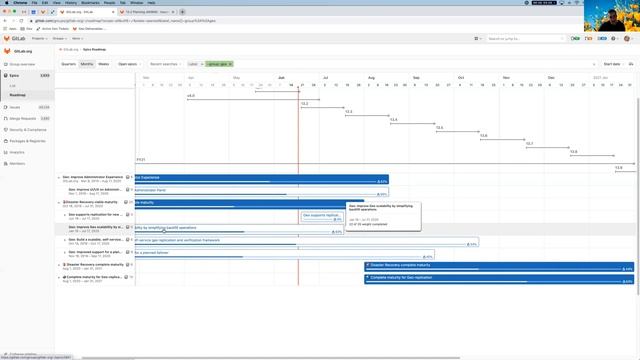Click the browser back arrow
Image resolution: width=640 pixels, height=360 pixels.
tap(5, 20)
